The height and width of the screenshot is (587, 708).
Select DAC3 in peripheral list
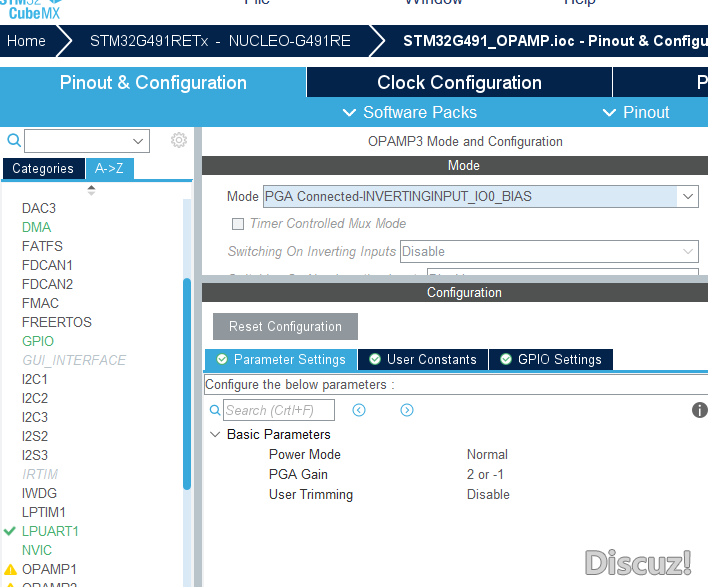pos(39,208)
